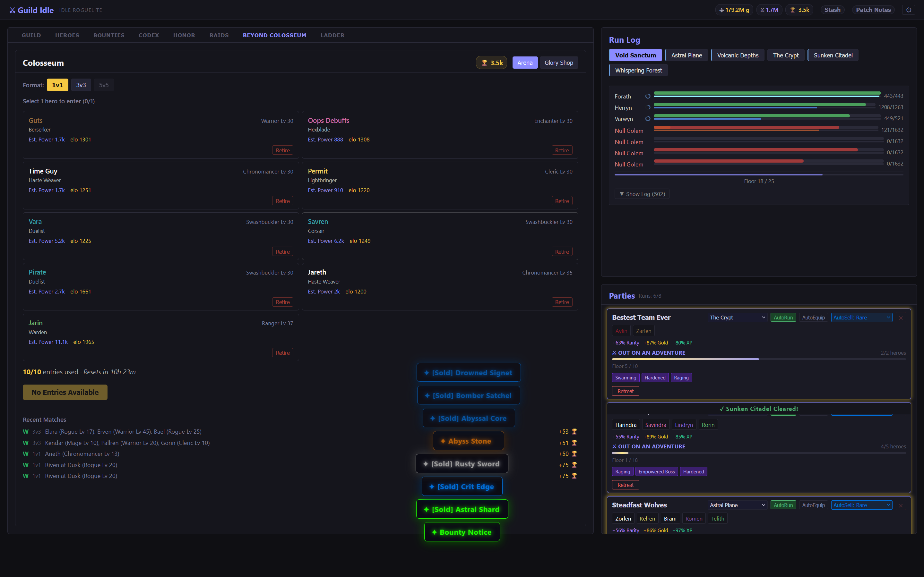The width and height of the screenshot is (924, 577).
Task: Click the Guild Idle crossed-swords logo
Action: (13, 10)
